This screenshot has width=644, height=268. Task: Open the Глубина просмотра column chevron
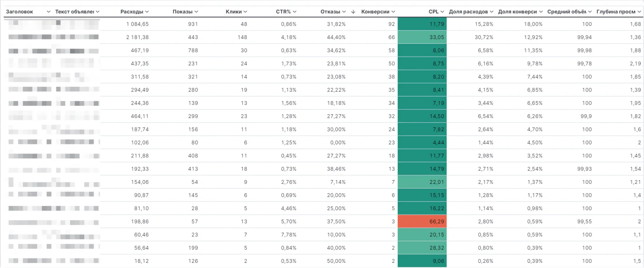[x=639, y=12]
